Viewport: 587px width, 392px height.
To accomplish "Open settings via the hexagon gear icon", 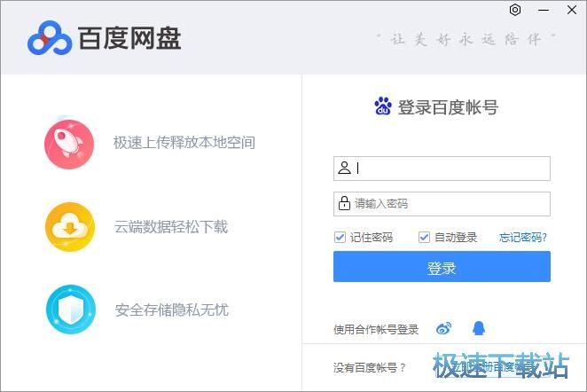I will 515,10.
